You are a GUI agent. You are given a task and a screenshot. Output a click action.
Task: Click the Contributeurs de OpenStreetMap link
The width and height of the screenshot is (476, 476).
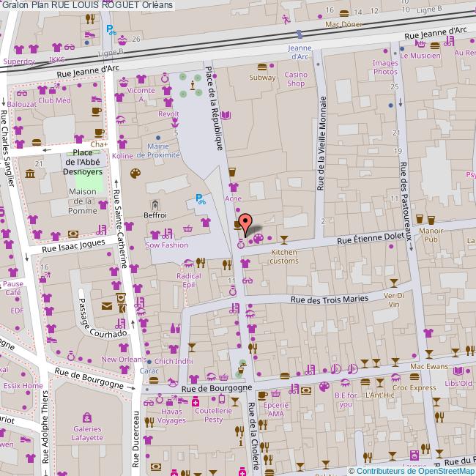point(411,470)
